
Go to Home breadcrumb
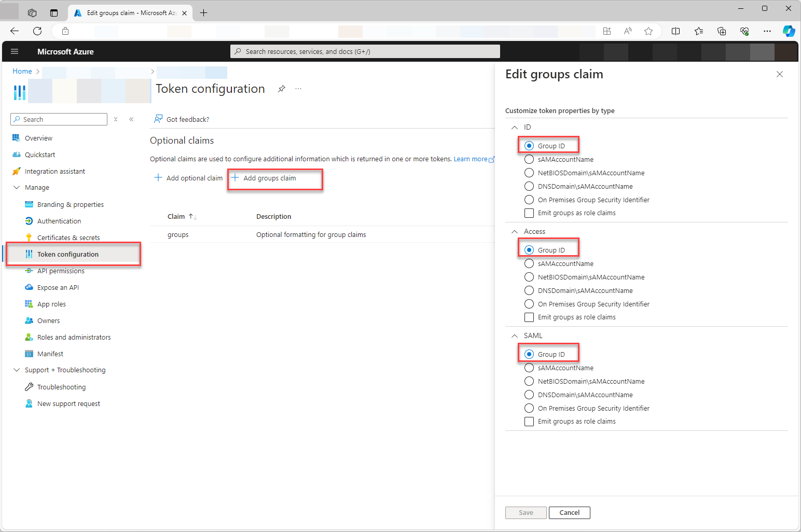[x=22, y=71]
